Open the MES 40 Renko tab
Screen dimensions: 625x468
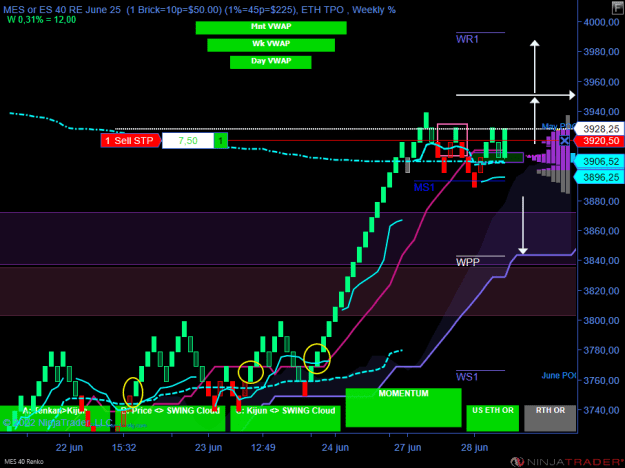click(24, 462)
